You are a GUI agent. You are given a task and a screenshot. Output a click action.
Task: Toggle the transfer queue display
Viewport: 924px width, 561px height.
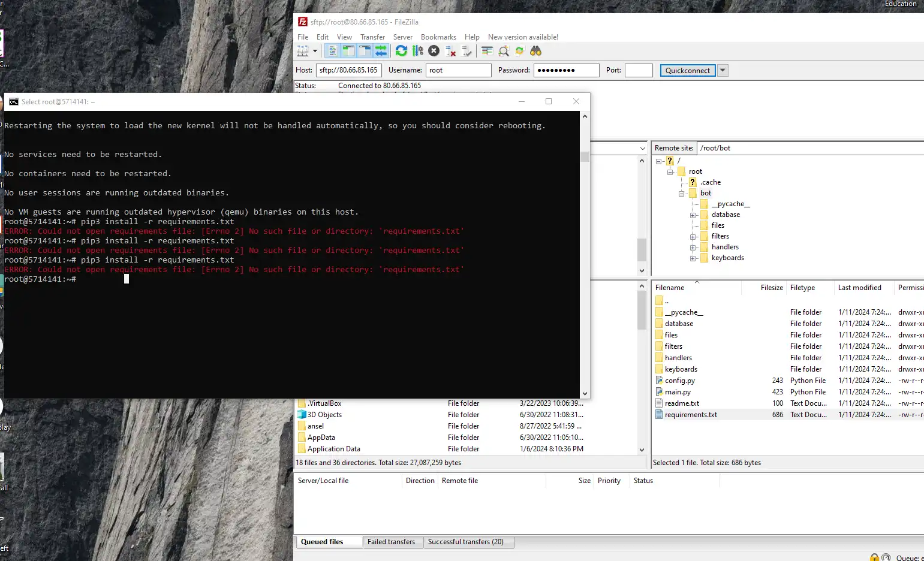[381, 52]
